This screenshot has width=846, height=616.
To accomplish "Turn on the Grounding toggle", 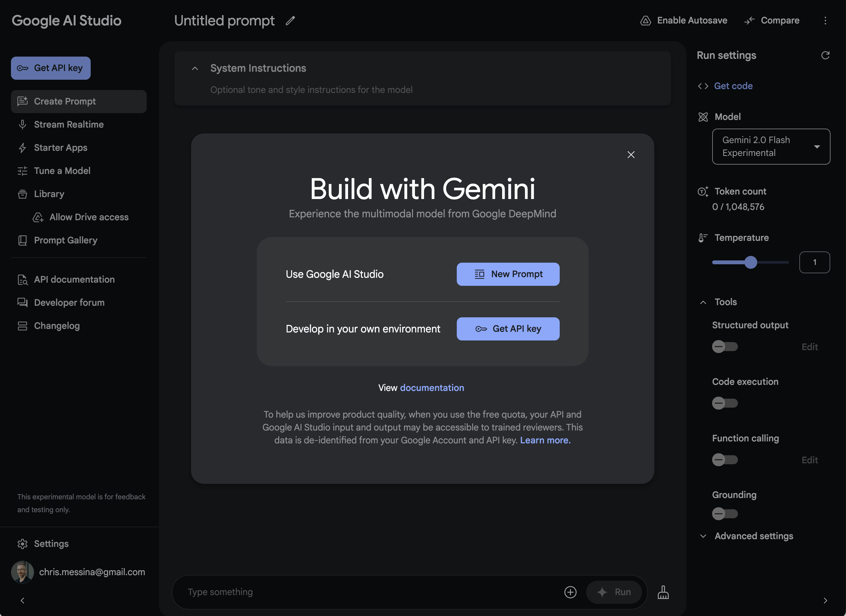I will click(724, 513).
